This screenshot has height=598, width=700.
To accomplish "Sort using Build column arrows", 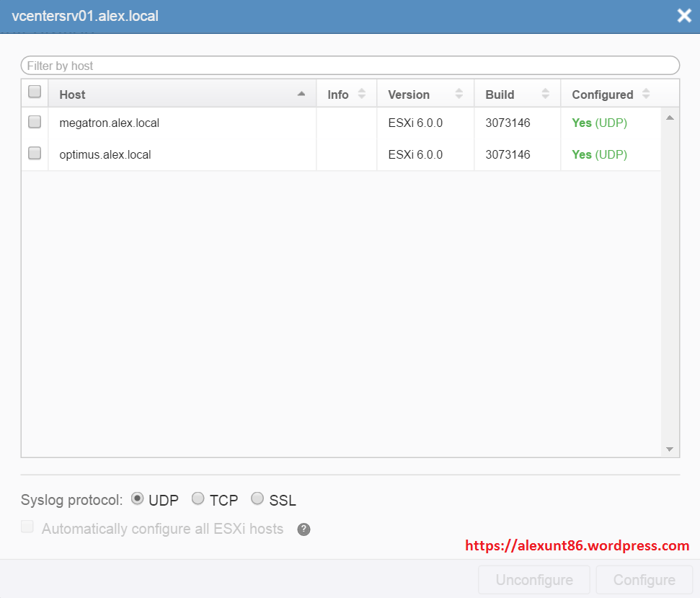I will (546, 94).
